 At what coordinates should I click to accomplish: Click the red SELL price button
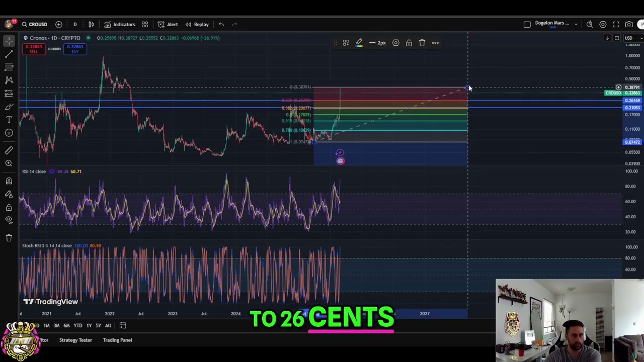pyautogui.click(x=34, y=49)
